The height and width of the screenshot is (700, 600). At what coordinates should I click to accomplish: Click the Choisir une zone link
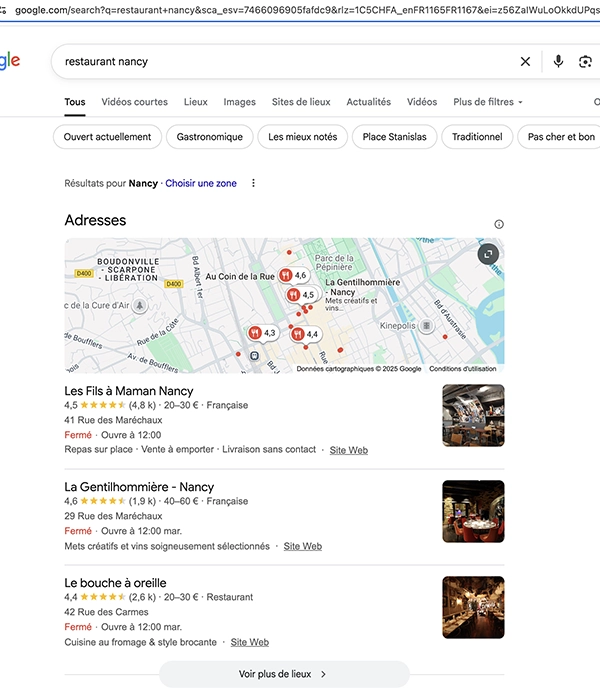[201, 183]
